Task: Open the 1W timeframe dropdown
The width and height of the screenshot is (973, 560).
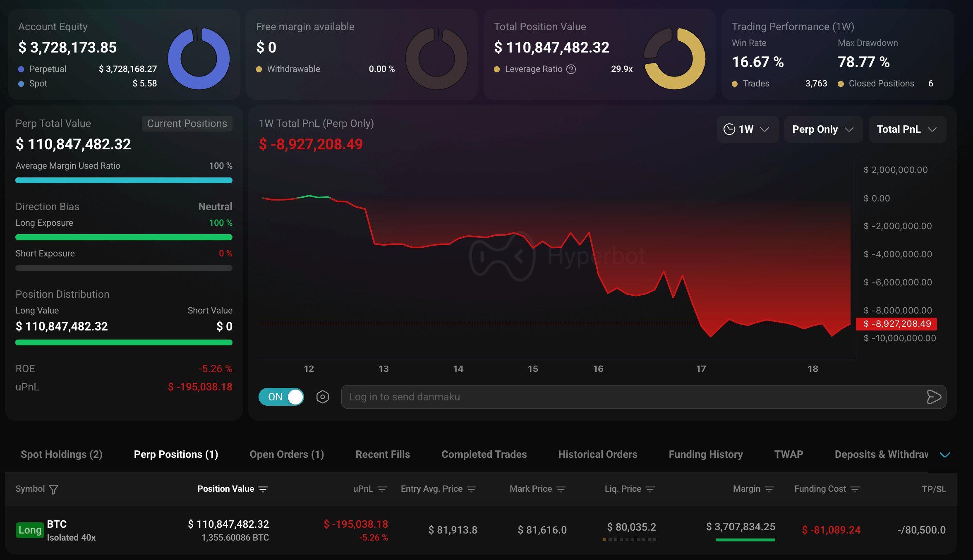Action: [x=748, y=129]
